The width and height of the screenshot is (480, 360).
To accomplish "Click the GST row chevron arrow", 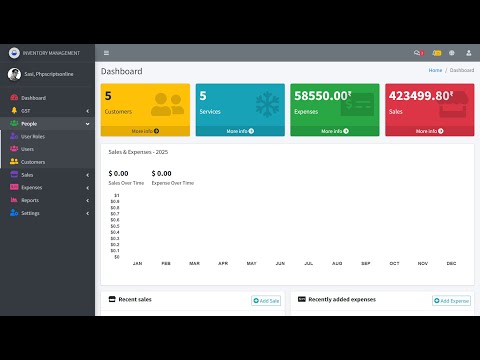I will click(88, 111).
